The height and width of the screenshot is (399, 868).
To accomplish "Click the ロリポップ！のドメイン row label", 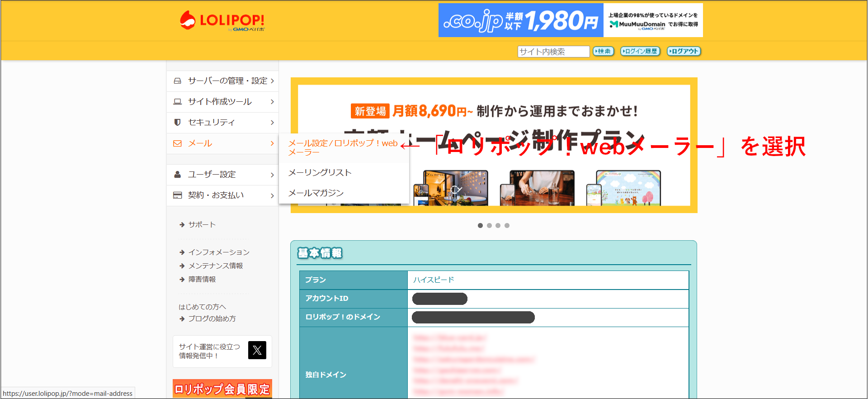I will pos(343,317).
